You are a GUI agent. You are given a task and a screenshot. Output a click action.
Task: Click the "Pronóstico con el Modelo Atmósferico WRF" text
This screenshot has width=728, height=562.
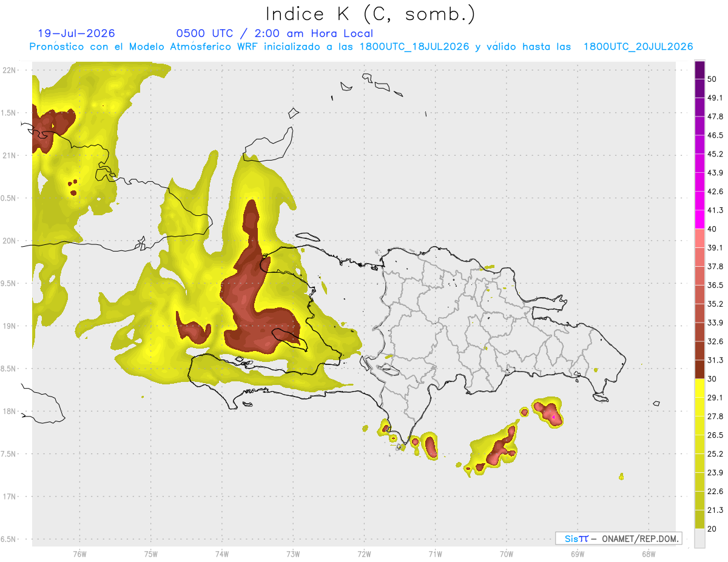145,47
